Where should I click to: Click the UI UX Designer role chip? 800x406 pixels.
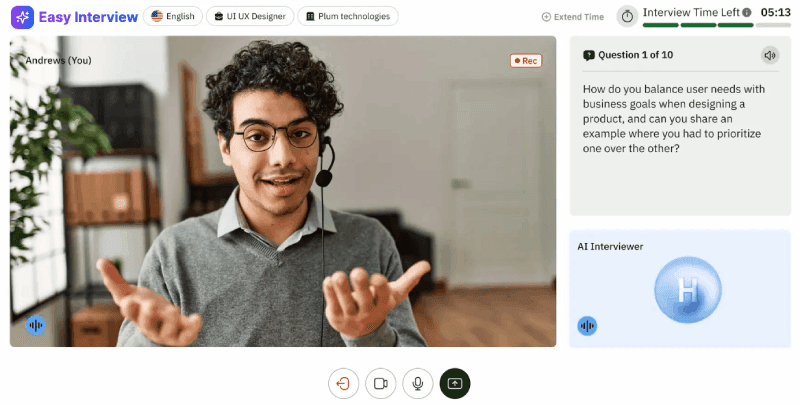click(250, 16)
